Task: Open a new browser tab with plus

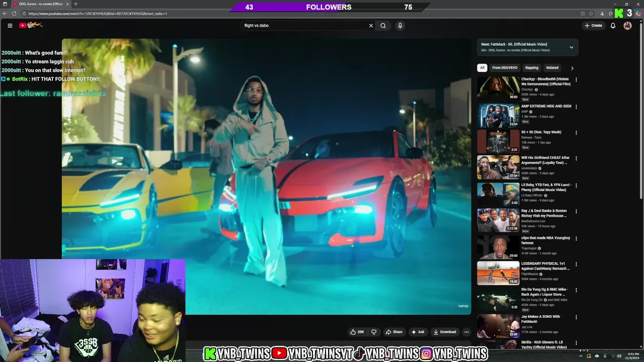Action: click(75, 4)
